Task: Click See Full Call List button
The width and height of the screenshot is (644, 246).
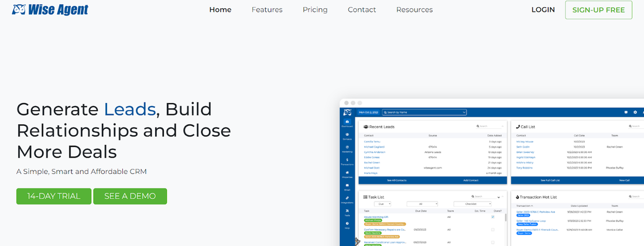Action: pos(550,180)
